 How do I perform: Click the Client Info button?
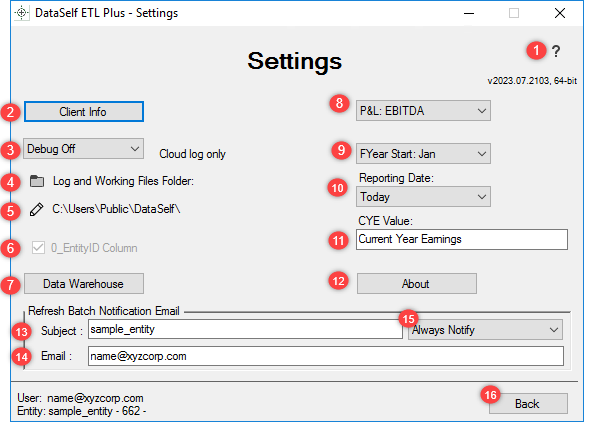click(84, 111)
